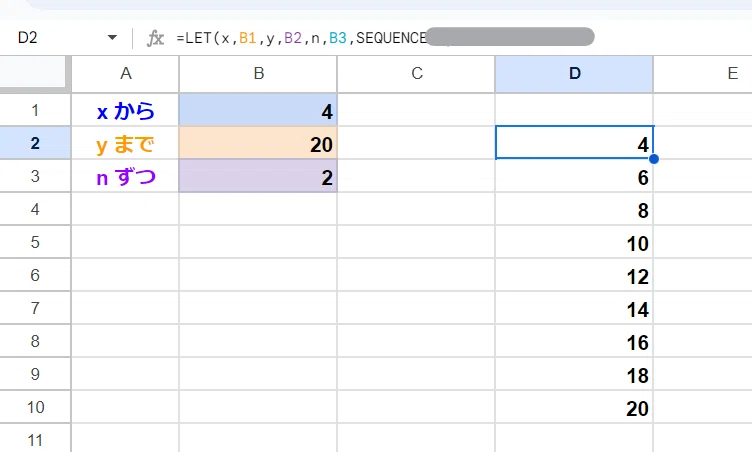The width and height of the screenshot is (752, 452).
Task: Select column C header
Action: (416, 73)
